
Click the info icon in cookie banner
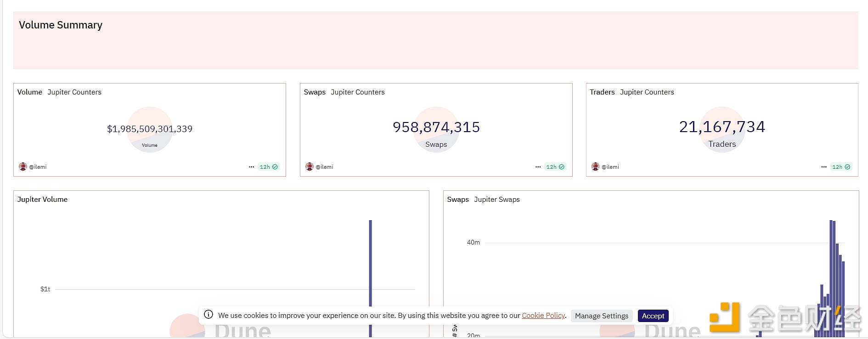[x=209, y=315]
